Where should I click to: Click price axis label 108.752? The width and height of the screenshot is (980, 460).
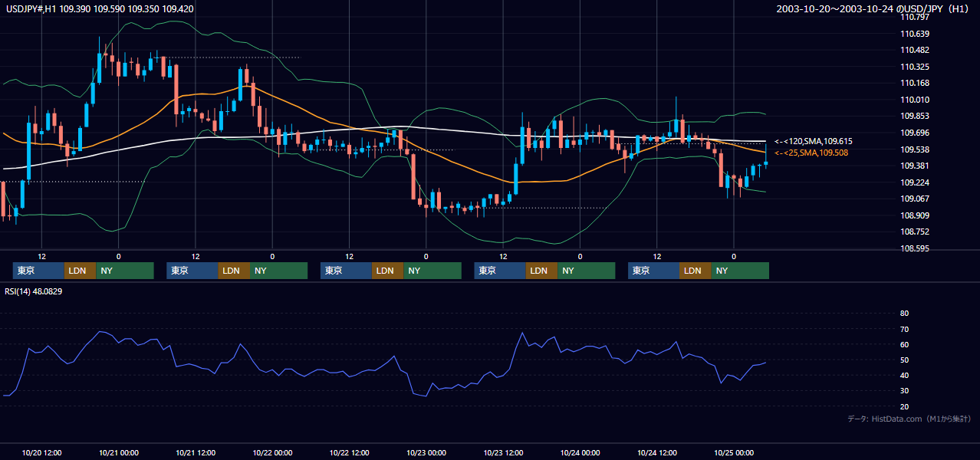coord(915,232)
